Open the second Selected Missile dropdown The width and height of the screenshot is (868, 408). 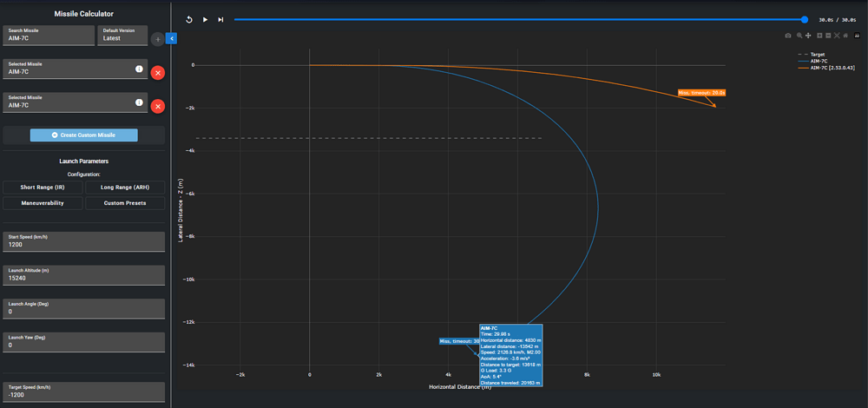pos(76,102)
